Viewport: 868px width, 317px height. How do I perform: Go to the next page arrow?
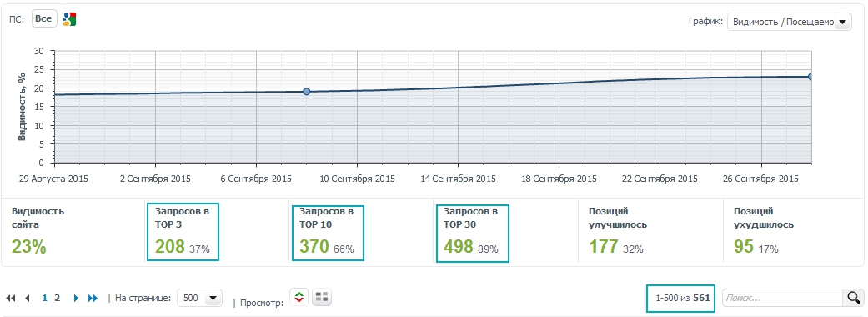(77, 298)
